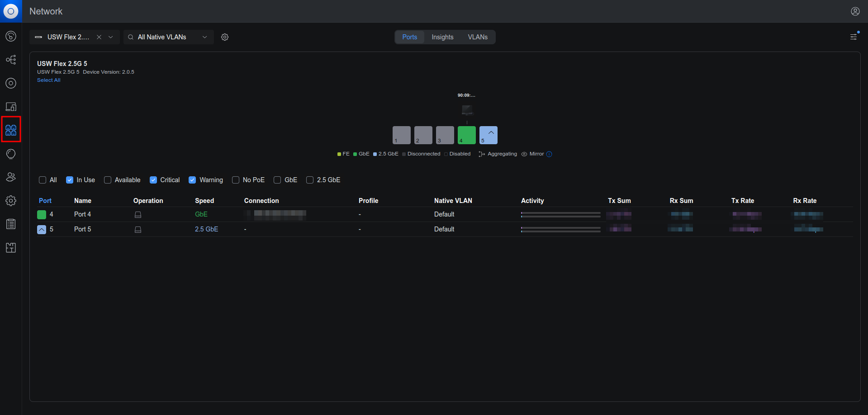Viewport: 868px width, 415px height.
Task: Click the 'Default' VLAN for Port 4
Action: pyautogui.click(x=444, y=214)
